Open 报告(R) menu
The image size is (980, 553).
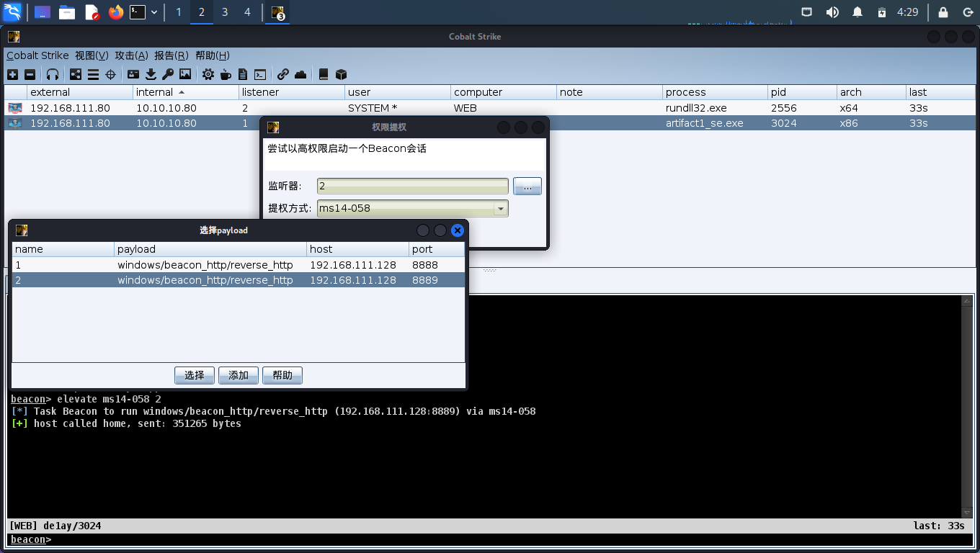click(x=171, y=55)
